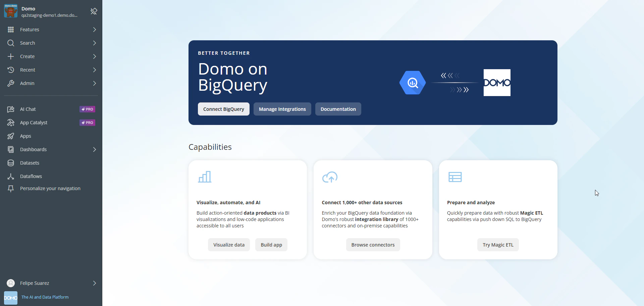Open the Documentation button

click(x=338, y=109)
